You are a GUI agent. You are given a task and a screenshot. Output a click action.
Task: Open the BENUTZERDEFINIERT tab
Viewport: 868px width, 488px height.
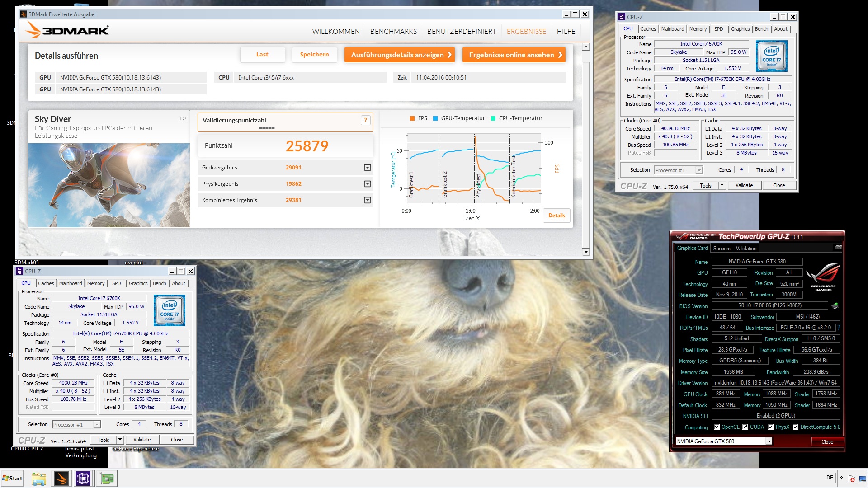pos(462,31)
